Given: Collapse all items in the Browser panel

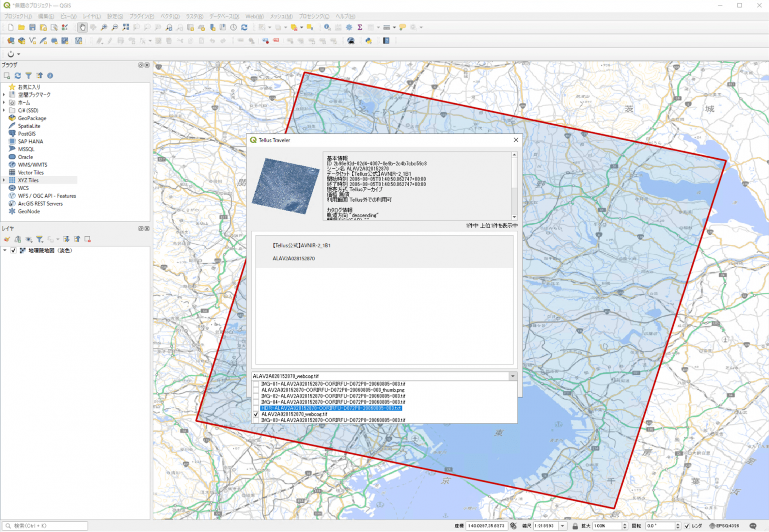Looking at the screenshot, I should coord(40,76).
